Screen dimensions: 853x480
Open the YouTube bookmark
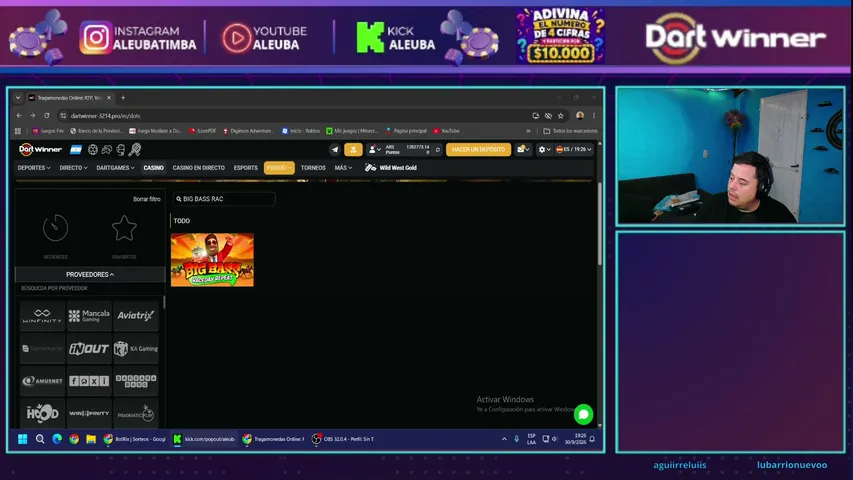click(x=447, y=131)
